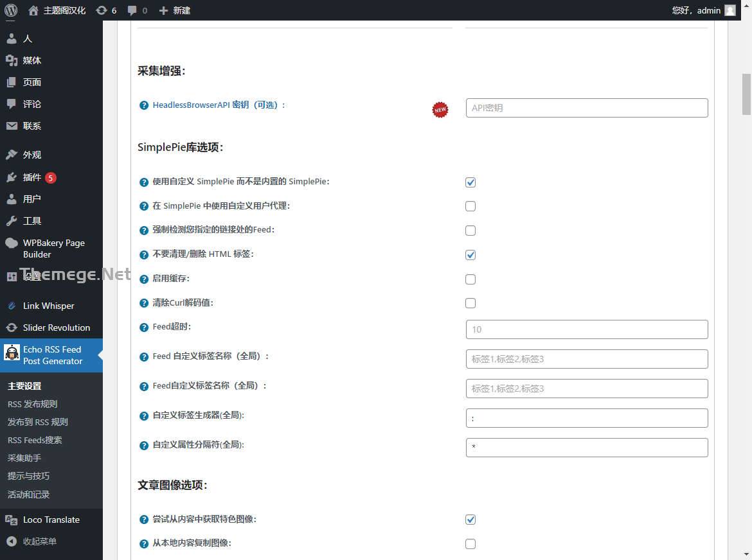Click the admin avatar image

point(730,10)
